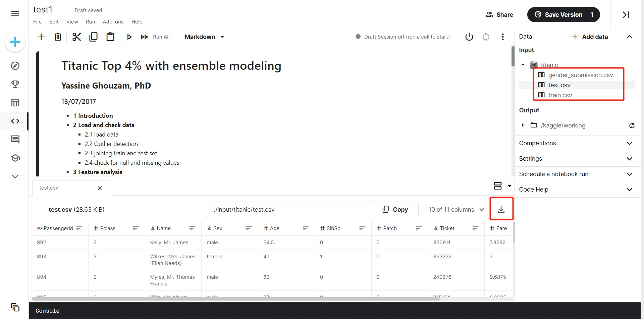Refresh the output folder icon

click(632, 125)
